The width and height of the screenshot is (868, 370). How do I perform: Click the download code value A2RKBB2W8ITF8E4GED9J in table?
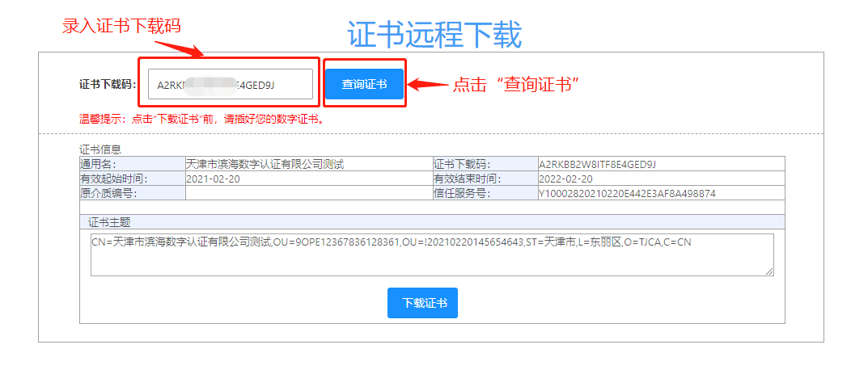(597, 164)
